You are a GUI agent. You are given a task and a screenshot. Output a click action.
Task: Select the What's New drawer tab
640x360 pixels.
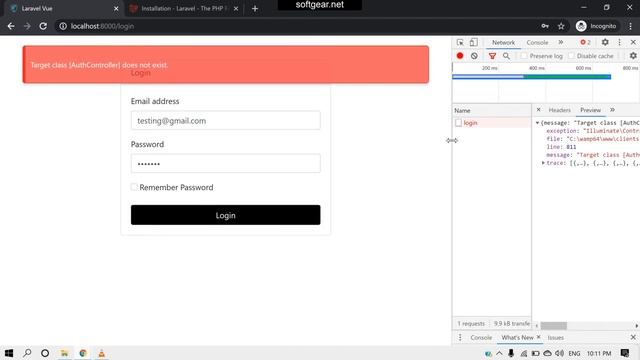point(517,338)
